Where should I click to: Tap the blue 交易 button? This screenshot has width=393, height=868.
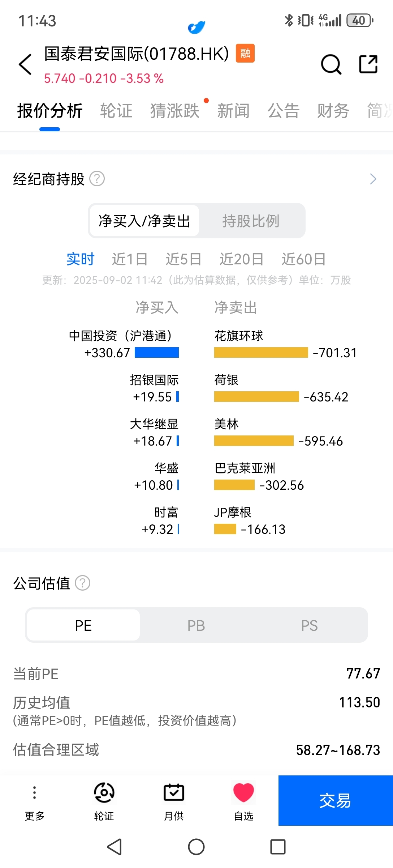[336, 800]
